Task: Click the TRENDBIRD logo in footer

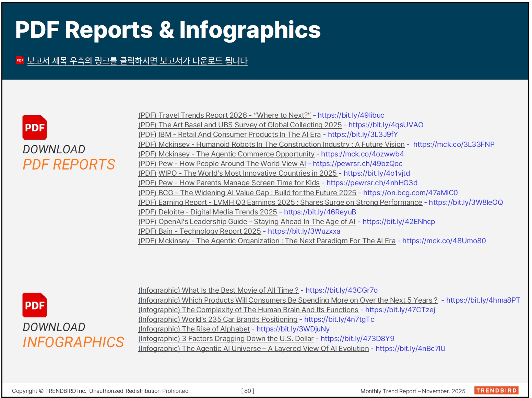Action: pos(496,390)
